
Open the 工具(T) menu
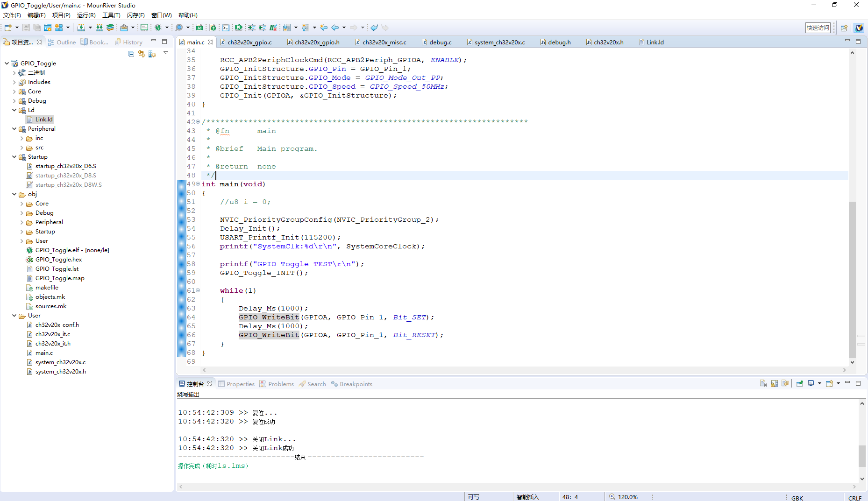coord(111,15)
